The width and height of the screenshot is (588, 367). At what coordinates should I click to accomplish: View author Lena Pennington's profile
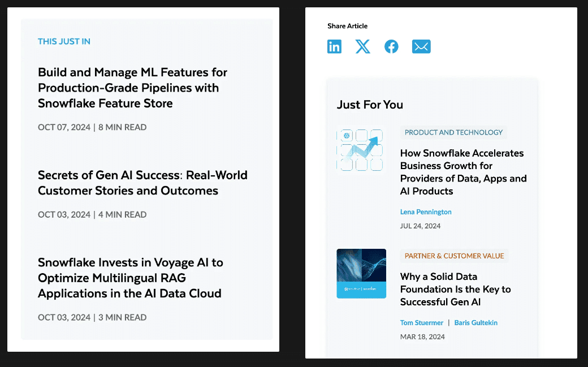pyautogui.click(x=426, y=212)
